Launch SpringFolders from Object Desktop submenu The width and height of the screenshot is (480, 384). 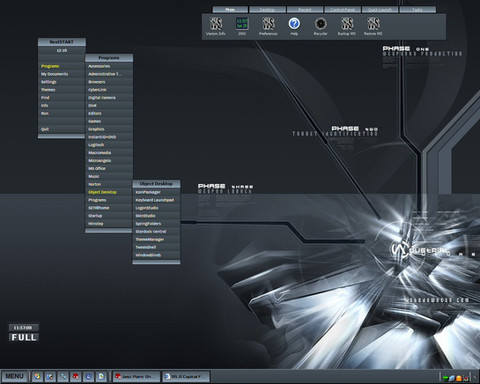tap(156, 224)
